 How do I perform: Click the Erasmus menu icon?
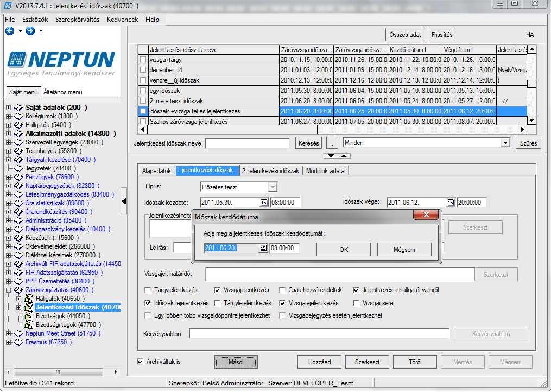(18, 343)
